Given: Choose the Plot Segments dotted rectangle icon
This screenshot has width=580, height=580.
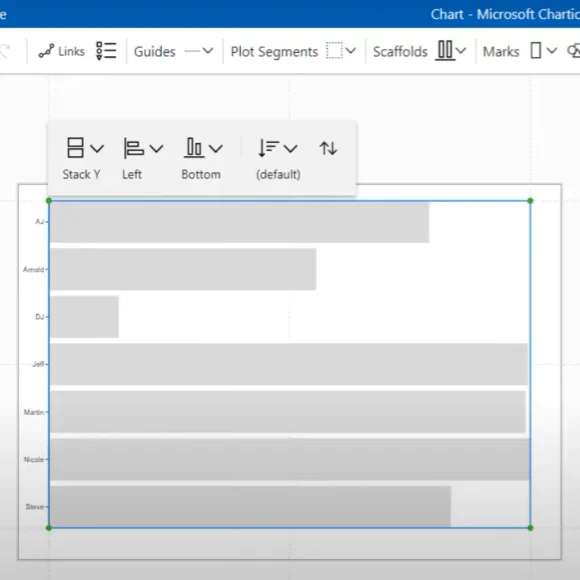Looking at the screenshot, I should click(x=334, y=51).
